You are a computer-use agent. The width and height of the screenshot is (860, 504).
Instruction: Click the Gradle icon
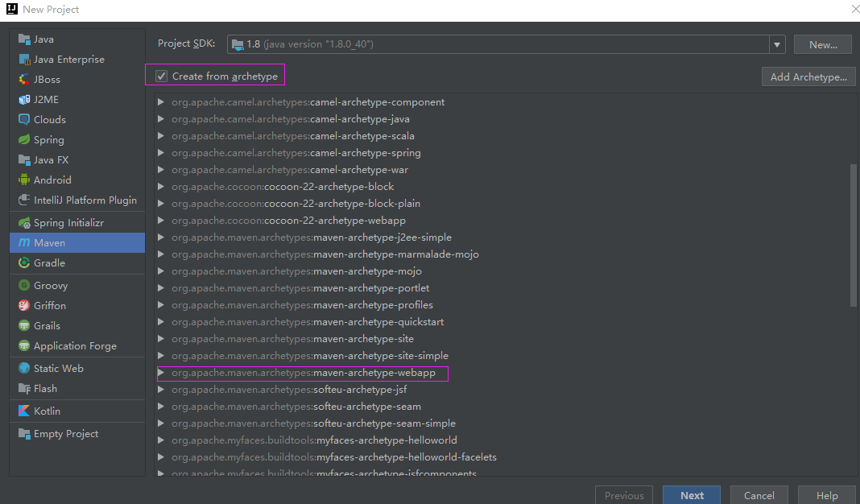[x=24, y=262]
